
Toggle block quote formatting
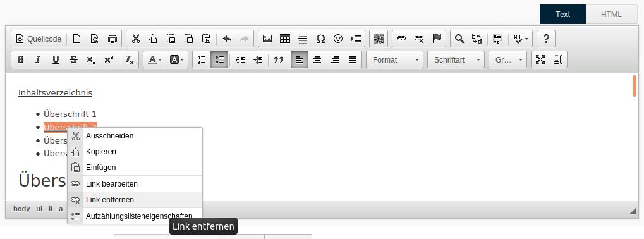click(x=279, y=59)
